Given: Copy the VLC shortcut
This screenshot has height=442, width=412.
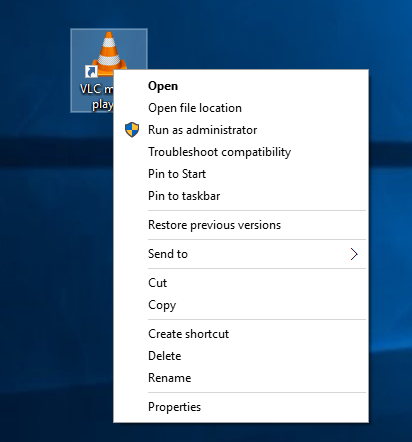Looking at the screenshot, I should [x=241, y=305].
